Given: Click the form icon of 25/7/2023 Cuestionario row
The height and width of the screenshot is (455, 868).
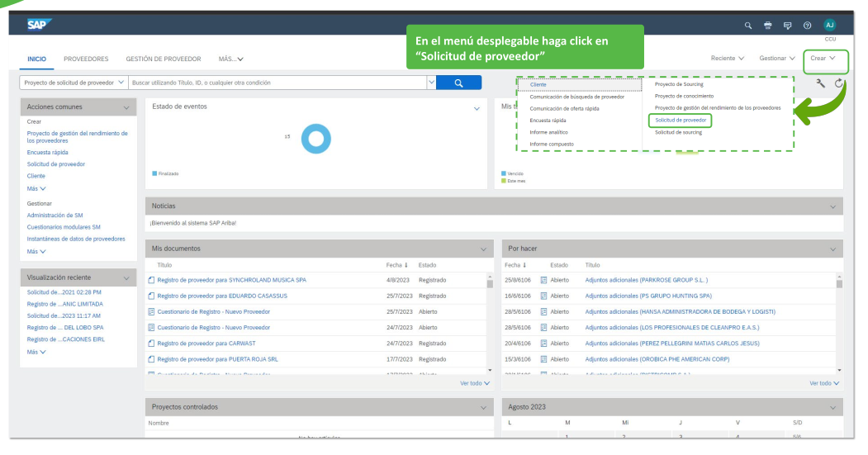Looking at the screenshot, I should 151,311.
